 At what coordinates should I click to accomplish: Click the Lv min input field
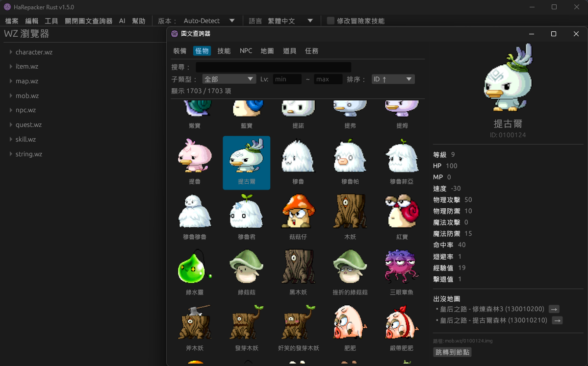287,79
